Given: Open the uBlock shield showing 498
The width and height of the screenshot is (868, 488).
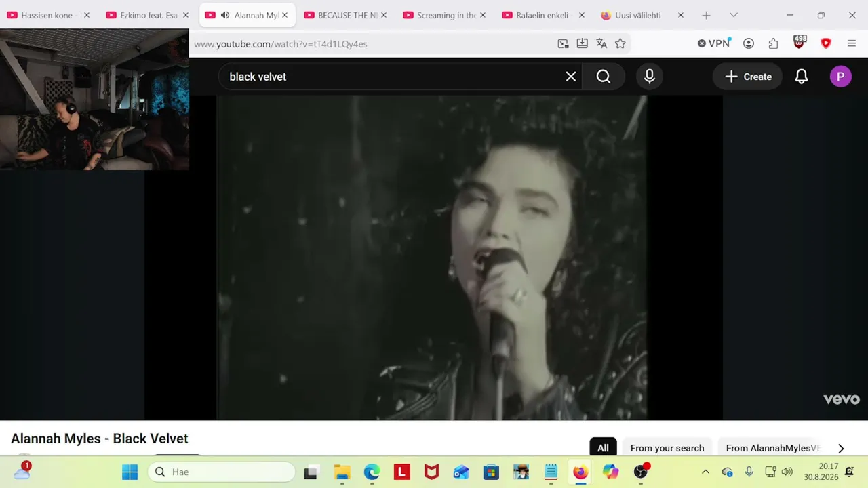Looking at the screenshot, I should 800,43.
